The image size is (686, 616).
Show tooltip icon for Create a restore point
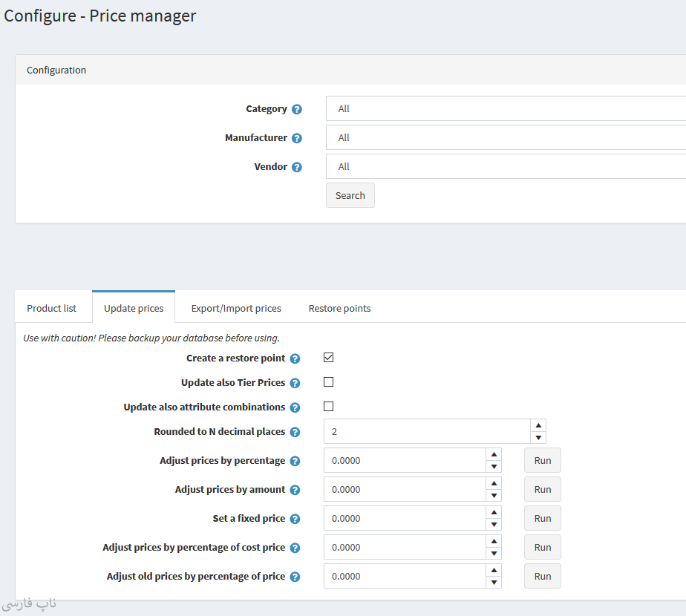pos(295,358)
